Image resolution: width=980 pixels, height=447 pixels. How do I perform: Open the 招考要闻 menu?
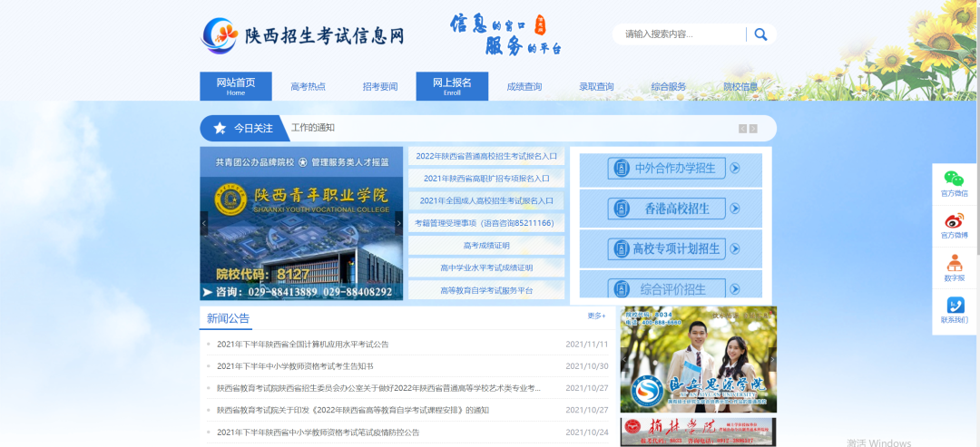click(x=380, y=87)
